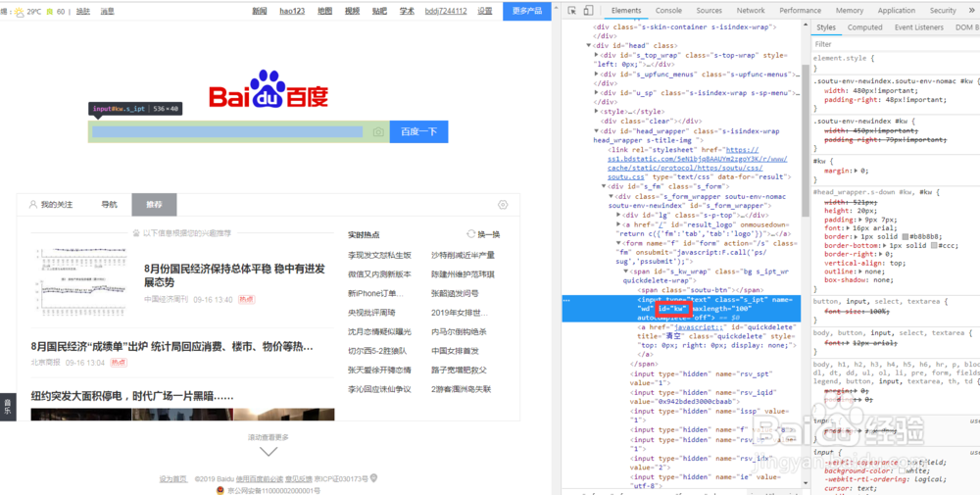Toggle the device toolbar icon in DevTools
Image resolution: width=980 pixels, height=495 pixels.
(x=588, y=11)
